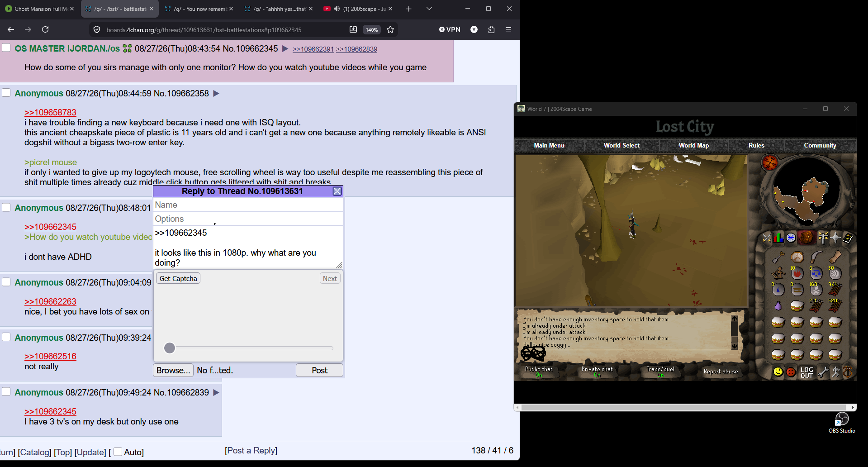This screenshot has height=467, width=868.
Task: Open the browser list-all-tabs chevron
Action: pos(429,9)
